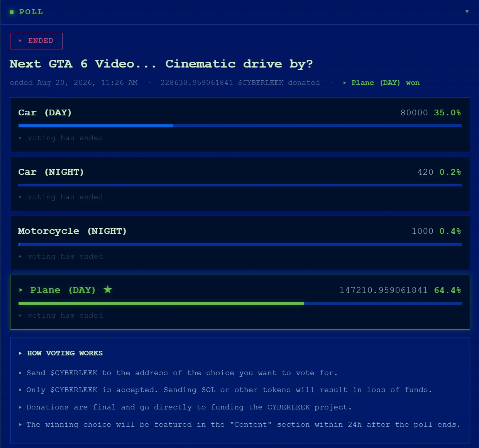Click the 1000 vote amount
479x448 pixels.
coord(423,231)
